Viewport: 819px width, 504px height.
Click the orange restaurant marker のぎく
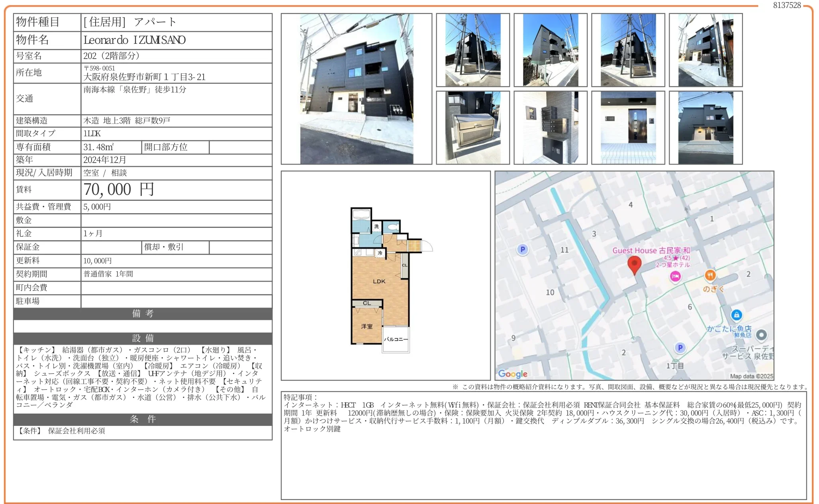pyautogui.click(x=710, y=275)
